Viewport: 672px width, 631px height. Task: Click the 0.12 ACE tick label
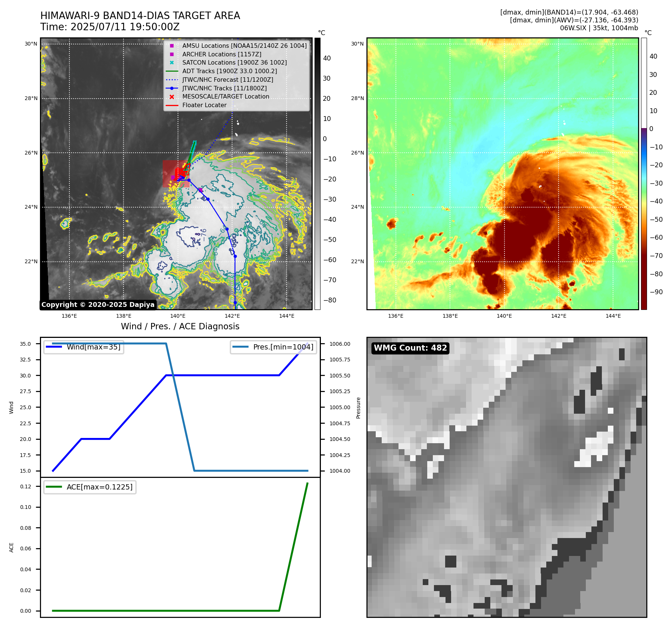click(x=26, y=487)
